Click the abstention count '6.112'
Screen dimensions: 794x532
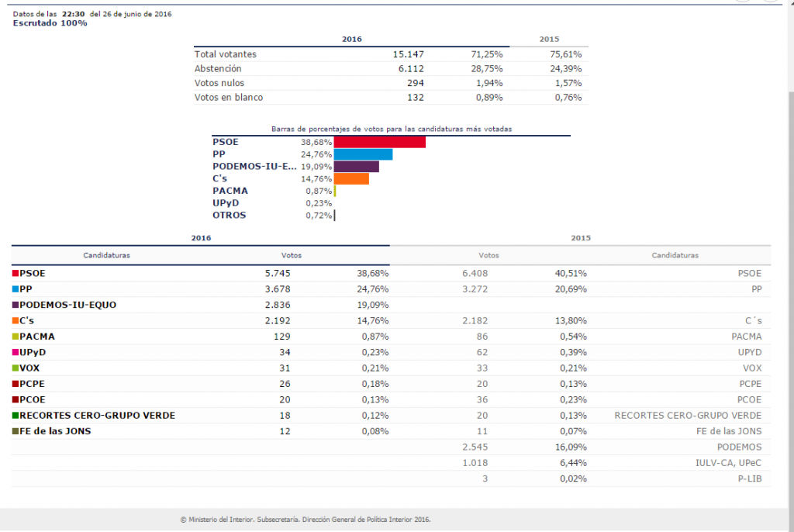411,68
